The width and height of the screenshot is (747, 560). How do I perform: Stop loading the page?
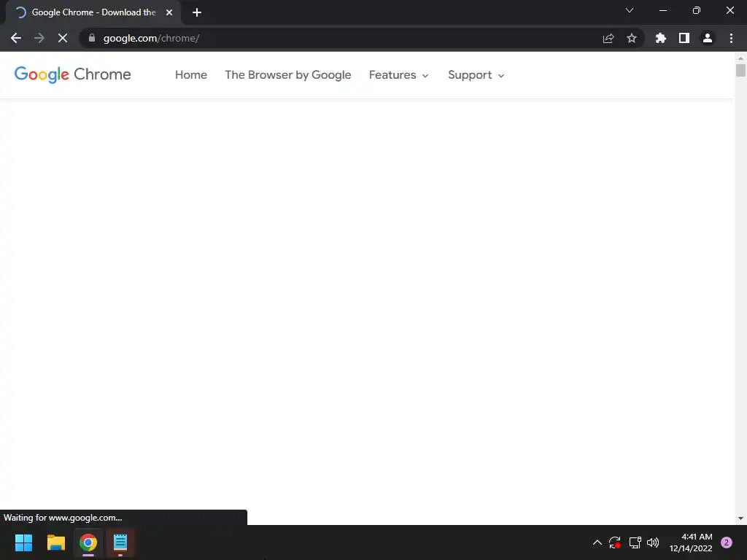(x=63, y=38)
